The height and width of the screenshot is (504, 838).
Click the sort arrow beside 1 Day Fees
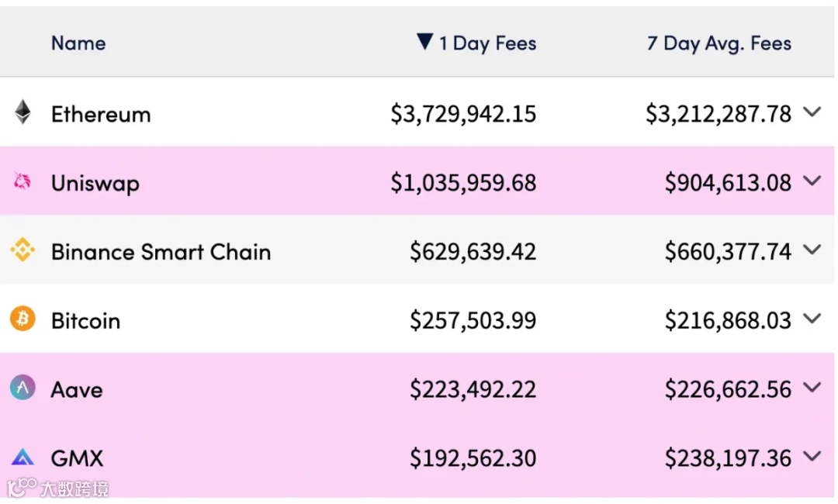pos(424,42)
